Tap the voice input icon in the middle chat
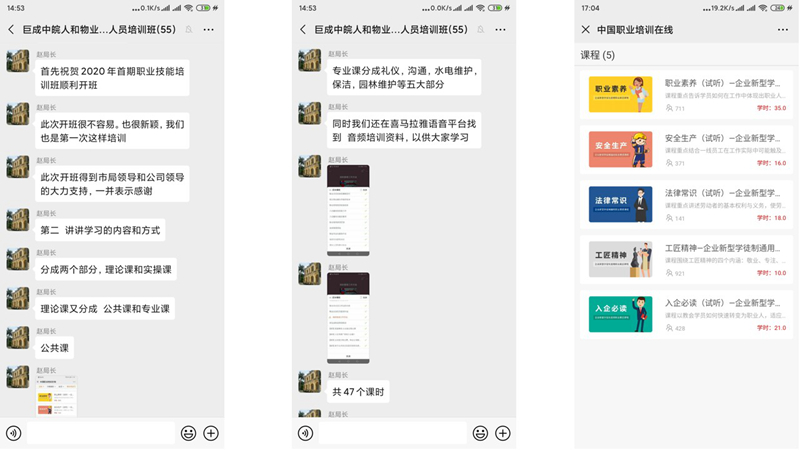 (305, 433)
